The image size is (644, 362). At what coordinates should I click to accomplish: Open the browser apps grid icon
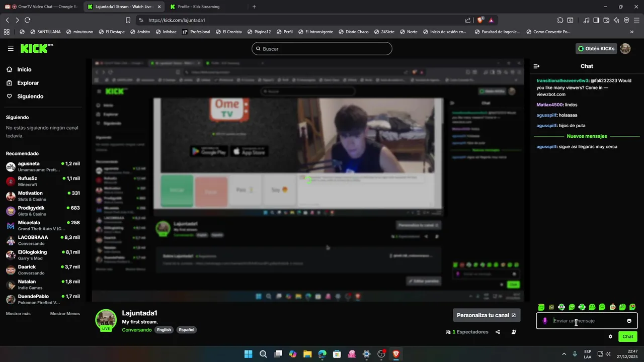tap(7, 32)
